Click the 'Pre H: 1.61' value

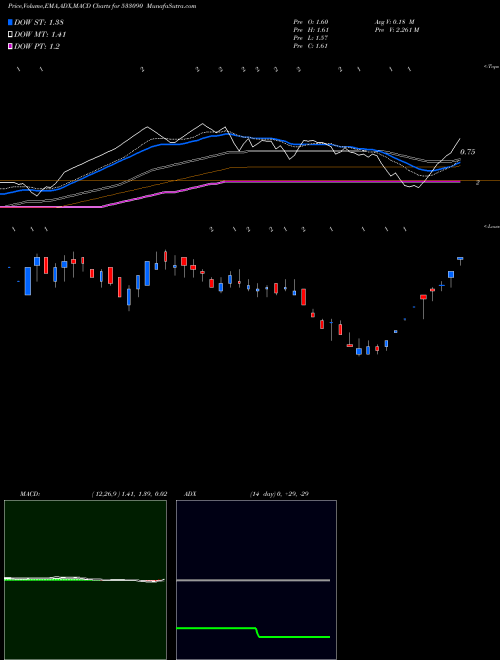[311, 30]
